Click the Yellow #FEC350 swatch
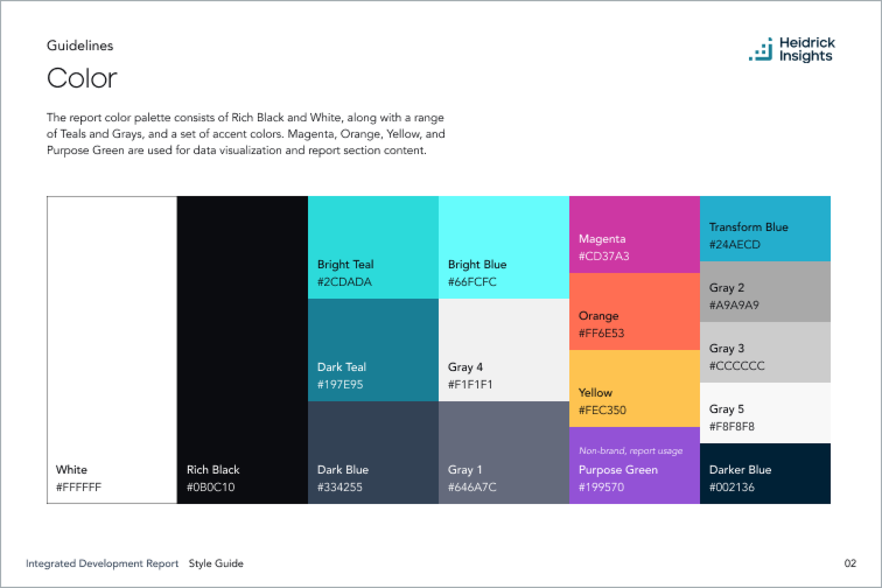The height and width of the screenshot is (588, 882). tap(634, 388)
